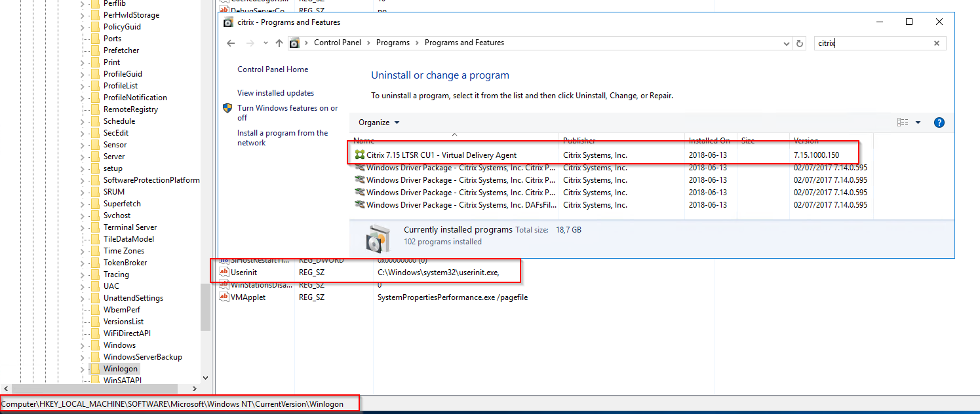Image resolution: width=980 pixels, height=414 pixels.
Task: Open the recent locations dropdown arrow
Action: coord(265,43)
